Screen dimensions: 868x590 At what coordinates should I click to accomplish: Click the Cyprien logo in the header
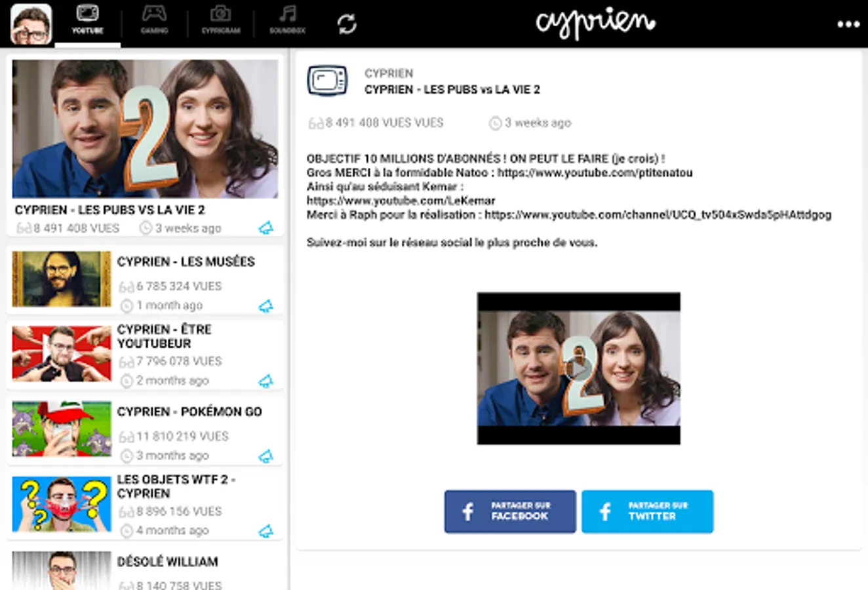click(x=595, y=24)
